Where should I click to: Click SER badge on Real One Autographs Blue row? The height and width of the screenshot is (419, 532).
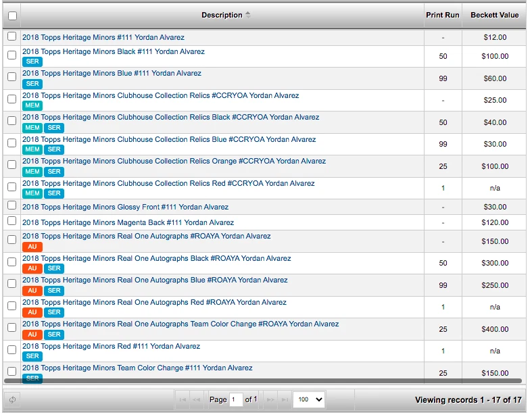(54, 291)
